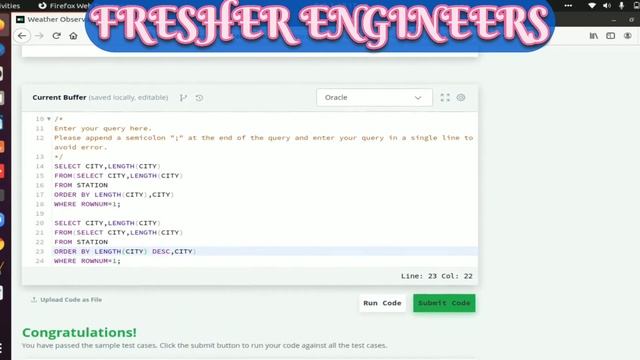Click the editor version branch icon
640x360 pixels.
pyautogui.click(x=183, y=98)
